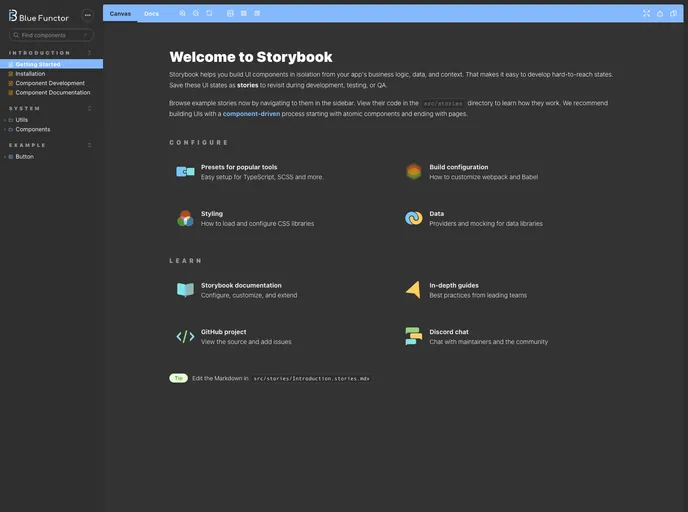Viewport: 688px width, 512px height.
Task: Reset the canvas zoom level
Action: point(209,13)
